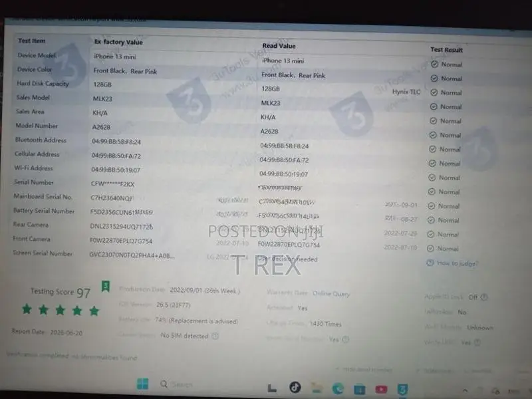Screen dimensions: 532x399
Task: Click the taskbar Search field
Action: click(182, 384)
